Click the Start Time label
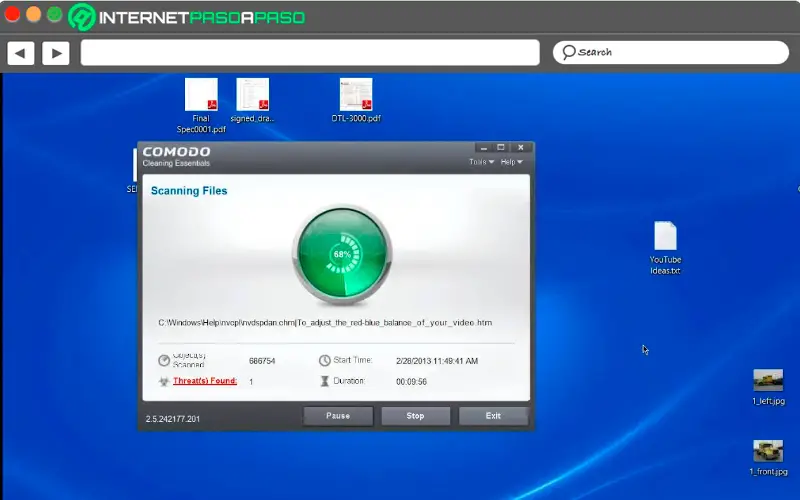This screenshot has height=500, width=800. tap(353, 360)
